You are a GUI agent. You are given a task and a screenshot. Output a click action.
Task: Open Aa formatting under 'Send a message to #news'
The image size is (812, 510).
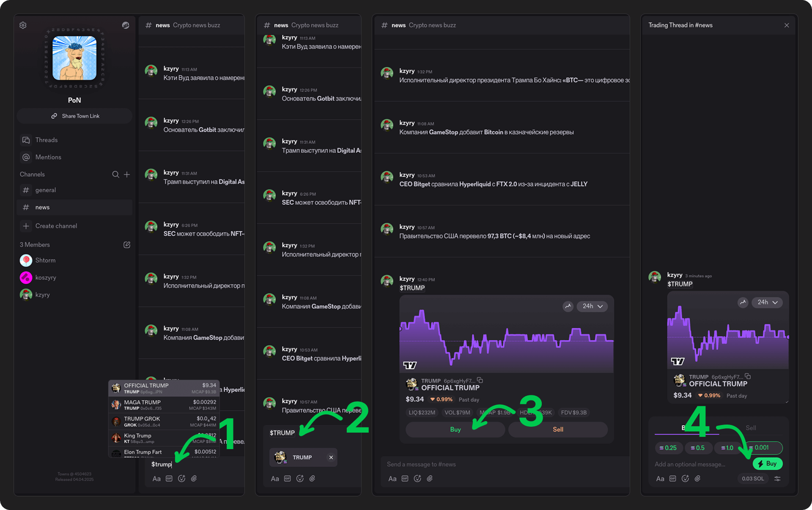[392, 479]
